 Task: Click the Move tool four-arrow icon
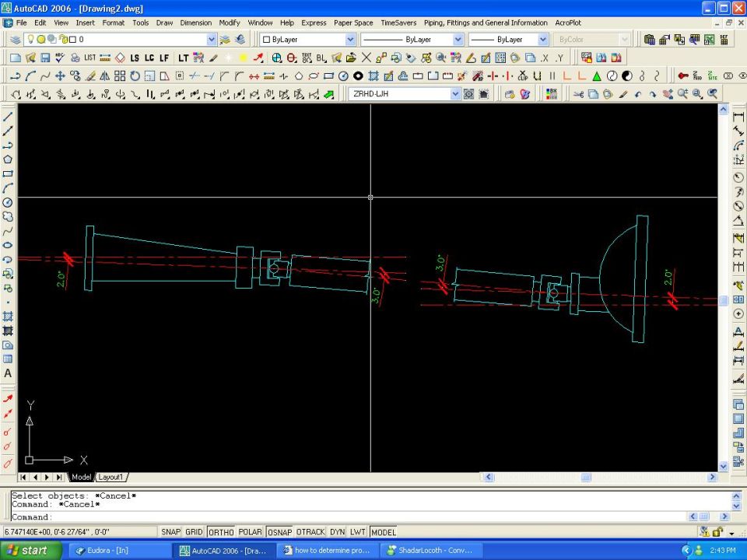pos(60,75)
